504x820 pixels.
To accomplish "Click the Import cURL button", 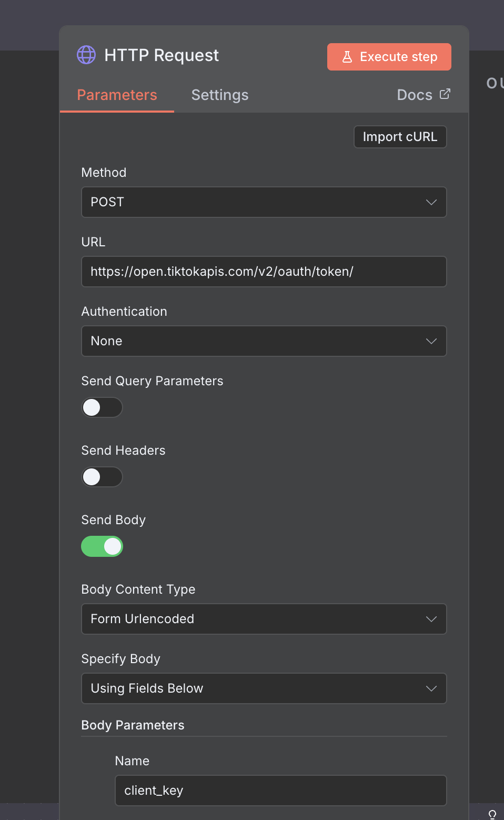I will coord(400,137).
